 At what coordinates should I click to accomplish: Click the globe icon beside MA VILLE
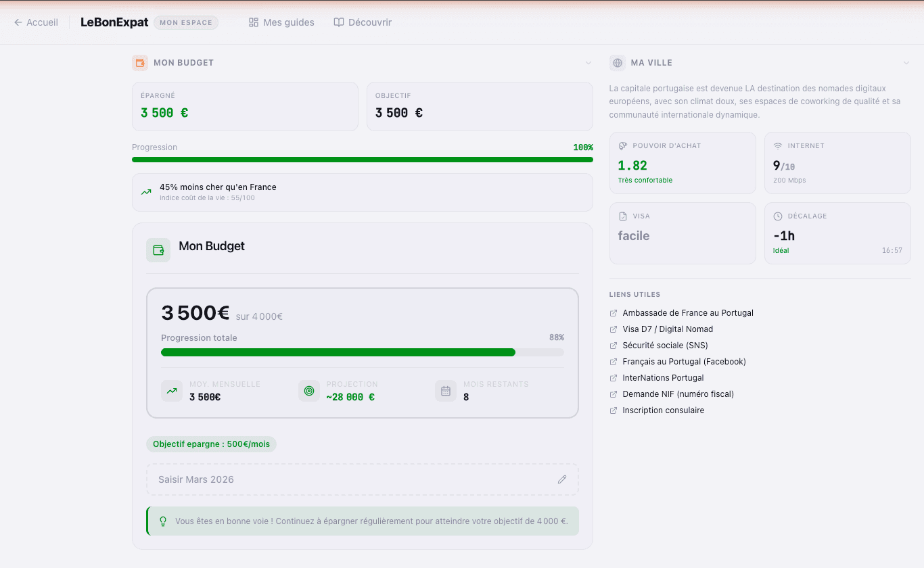click(617, 62)
